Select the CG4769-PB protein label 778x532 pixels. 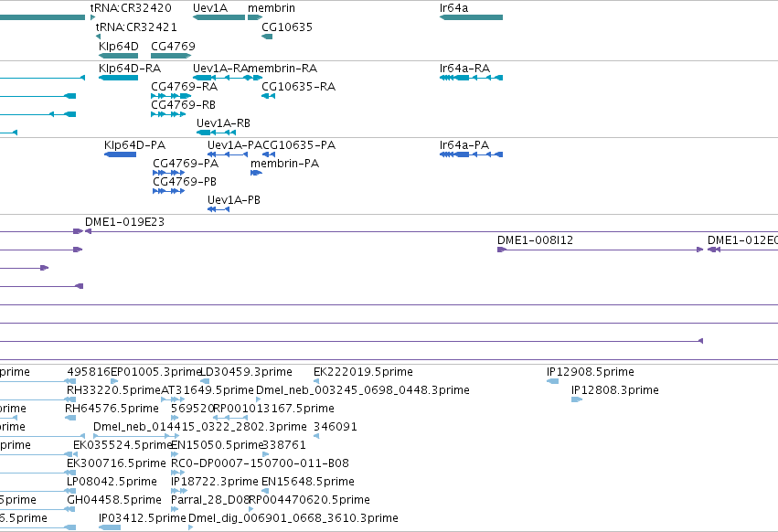click(x=185, y=182)
